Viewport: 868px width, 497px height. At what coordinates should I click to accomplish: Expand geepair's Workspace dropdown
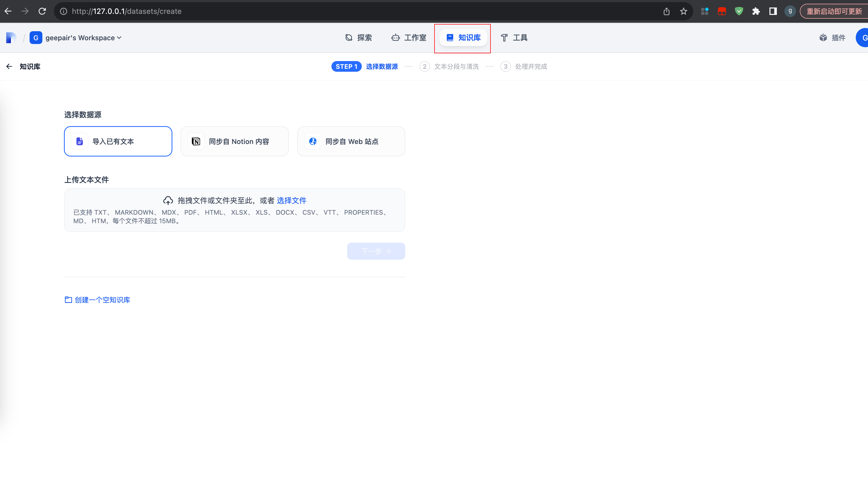click(x=83, y=38)
